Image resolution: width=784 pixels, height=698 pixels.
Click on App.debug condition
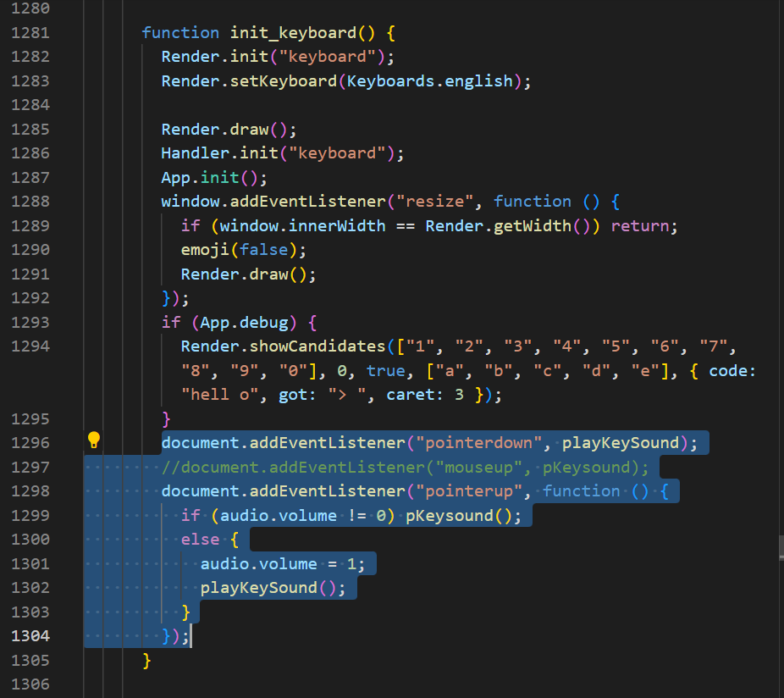click(x=244, y=323)
